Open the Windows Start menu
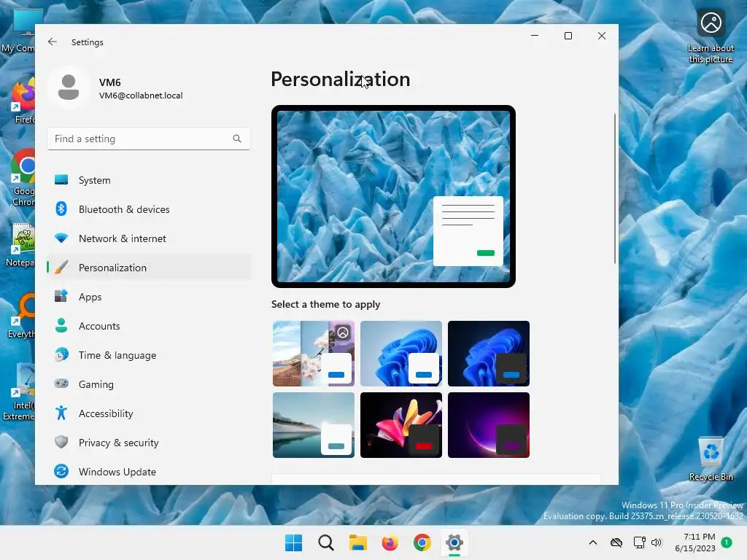Screen dimensions: 747x560 (293, 542)
